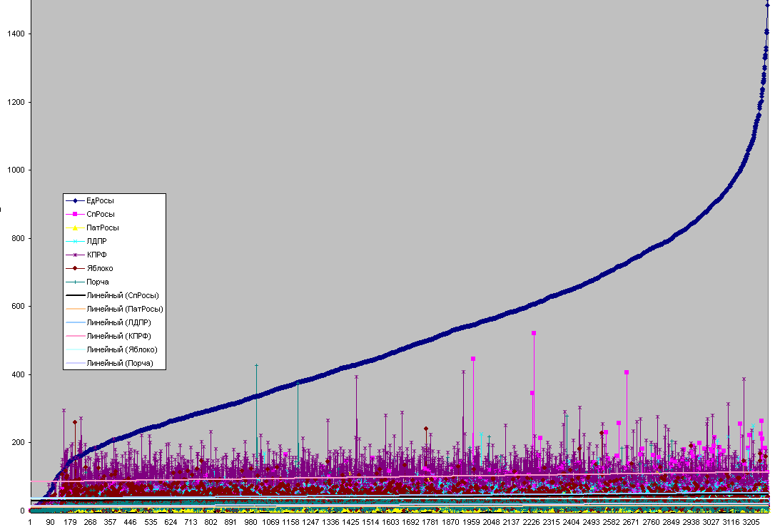Select the tallest teal Порча spike marker
The height and width of the screenshot is (532, 775).
pyautogui.click(x=256, y=366)
